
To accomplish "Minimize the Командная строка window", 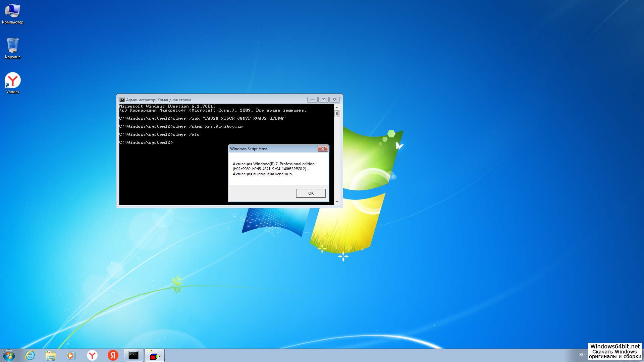I will pyautogui.click(x=312, y=100).
